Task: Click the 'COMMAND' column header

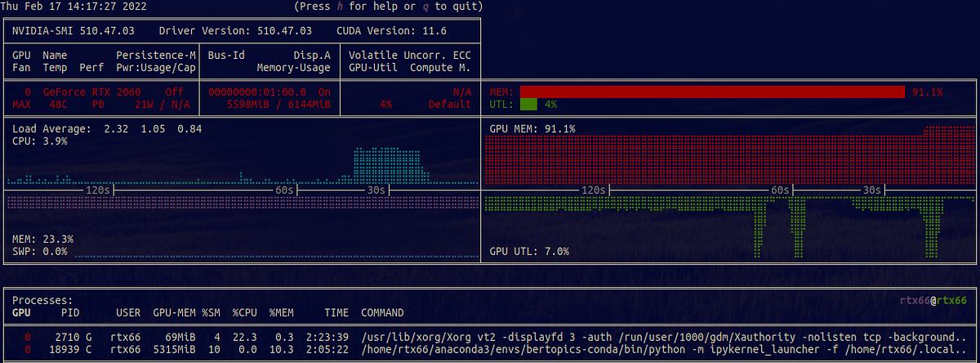Action: (x=382, y=313)
